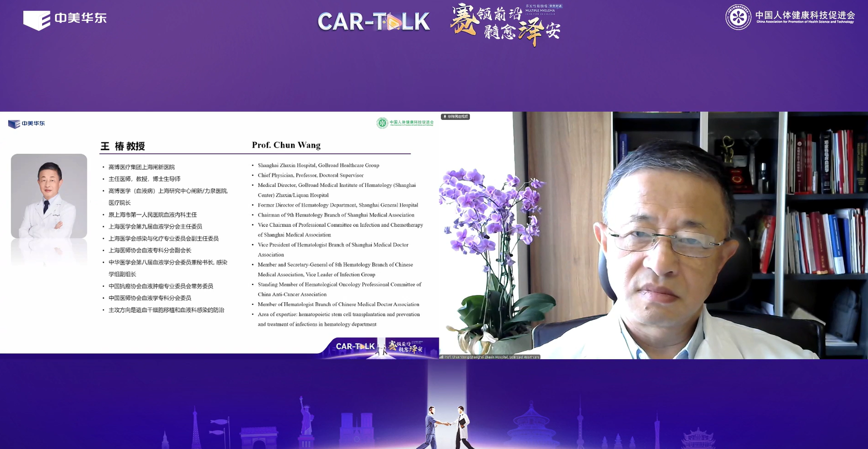Click the line starting "Member and Secretary-General of 8th"

pyautogui.click(x=336, y=269)
